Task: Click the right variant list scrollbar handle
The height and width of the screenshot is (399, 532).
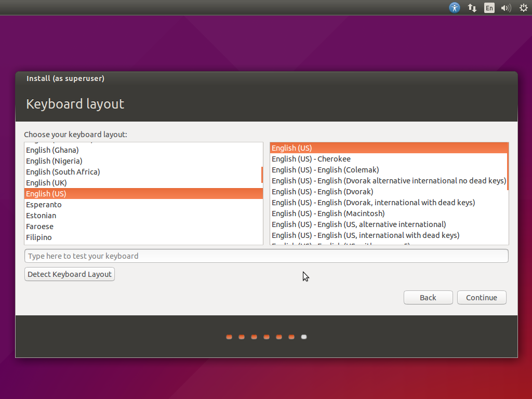Action: pyautogui.click(x=508, y=166)
